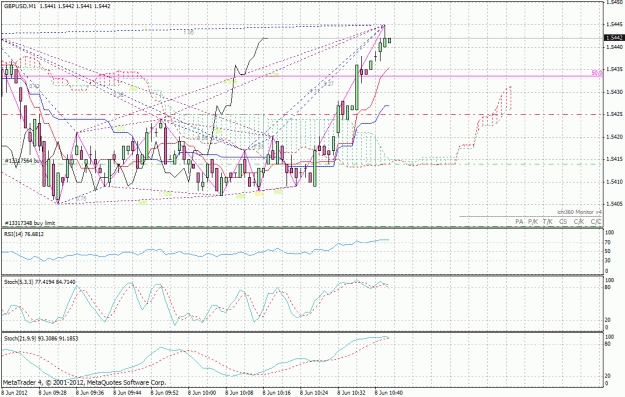The width and height of the screenshot is (625, 397).
Task: Select the 'ichi360 Monitor v4' label
Action: (579, 212)
